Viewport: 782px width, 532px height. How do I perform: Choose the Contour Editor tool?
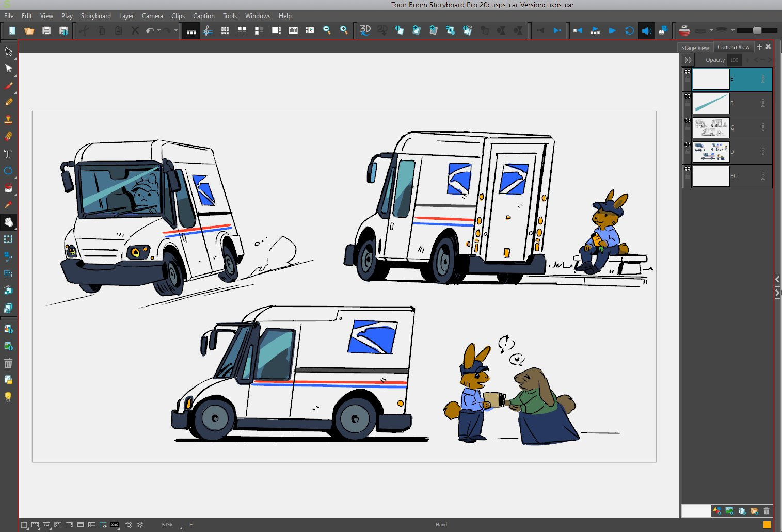tap(8, 68)
